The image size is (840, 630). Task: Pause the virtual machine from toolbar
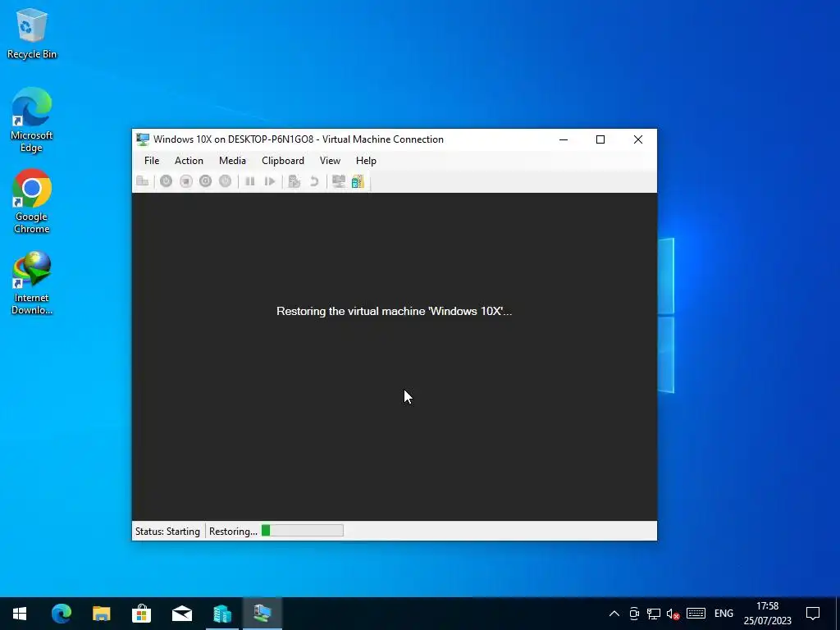249,181
